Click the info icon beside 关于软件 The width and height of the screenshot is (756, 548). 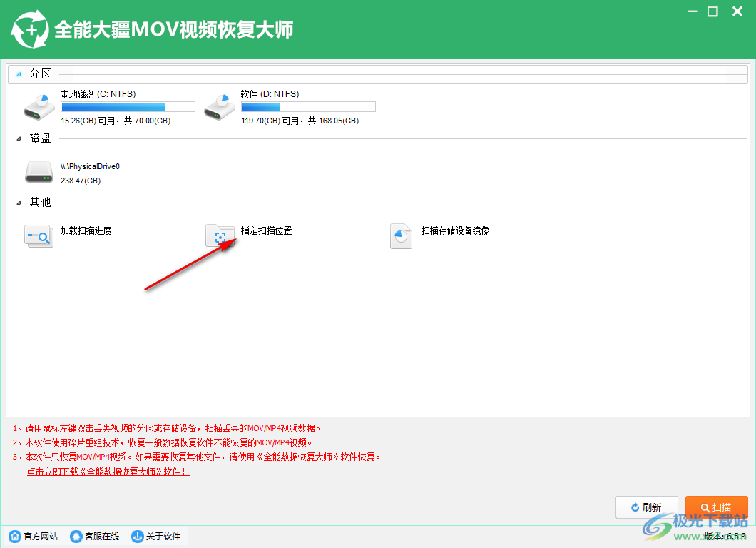[138, 536]
